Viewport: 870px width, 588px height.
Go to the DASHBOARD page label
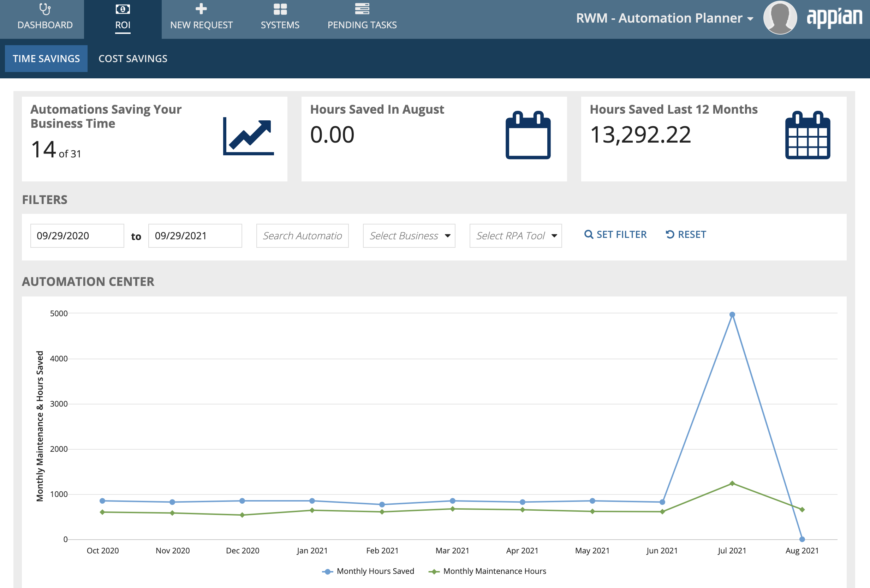45,25
